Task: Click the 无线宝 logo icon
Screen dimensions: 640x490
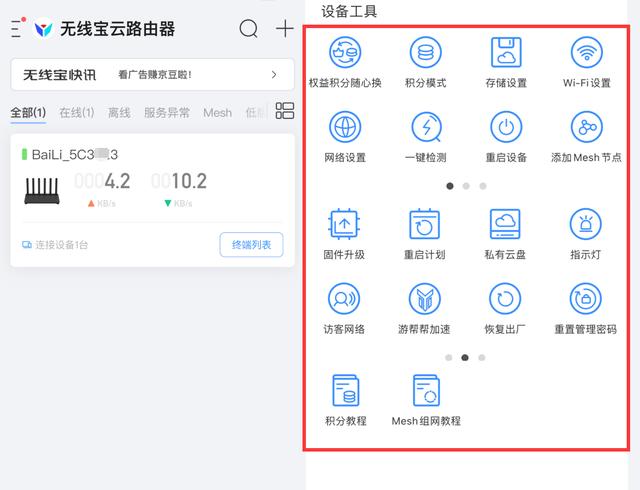Action: pyautogui.click(x=43, y=29)
